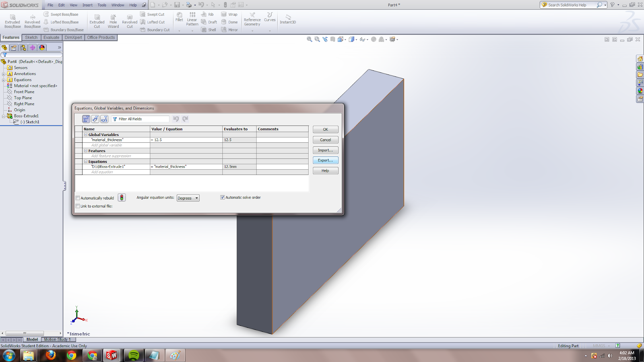The width and height of the screenshot is (644, 362).
Task: Click OK in the Equations dialog
Action: tap(326, 130)
